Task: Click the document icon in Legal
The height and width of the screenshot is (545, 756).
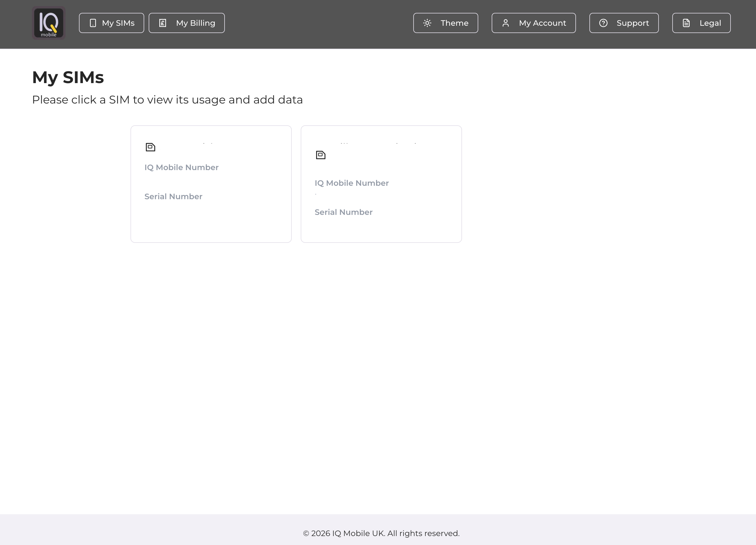Action: click(x=686, y=23)
